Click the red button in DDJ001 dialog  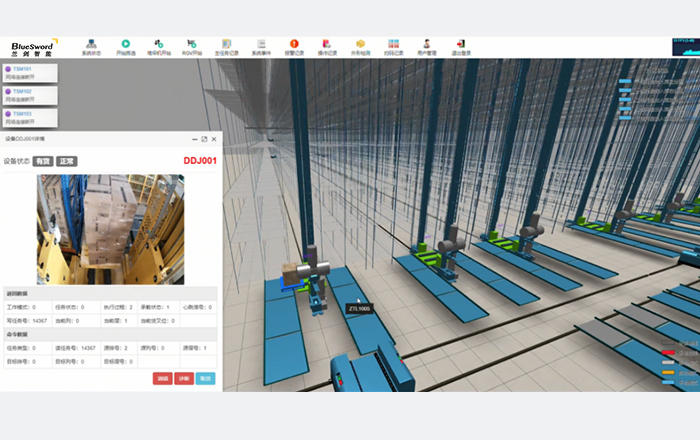click(x=162, y=379)
